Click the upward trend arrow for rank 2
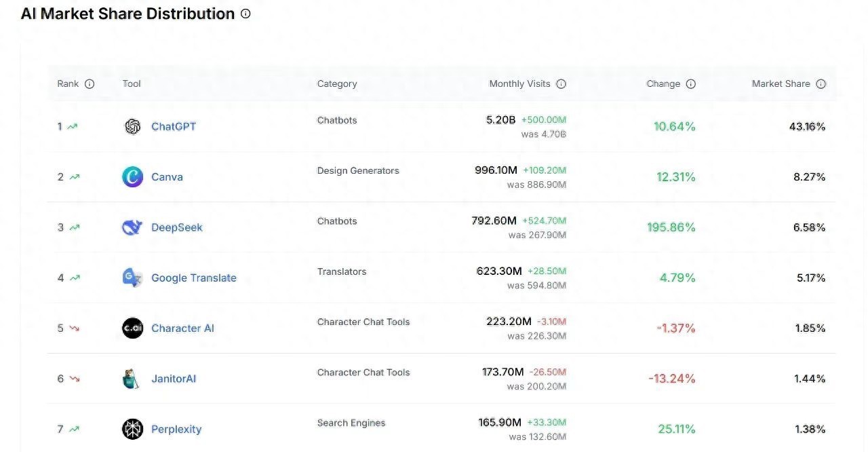Image resolution: width=868 pixels, height=452 pixels. click(x=74, y=177)
